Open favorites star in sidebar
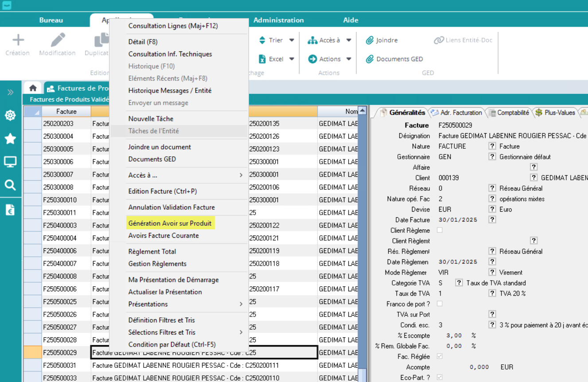Viewport: 588px width, 382px height. 10,139
